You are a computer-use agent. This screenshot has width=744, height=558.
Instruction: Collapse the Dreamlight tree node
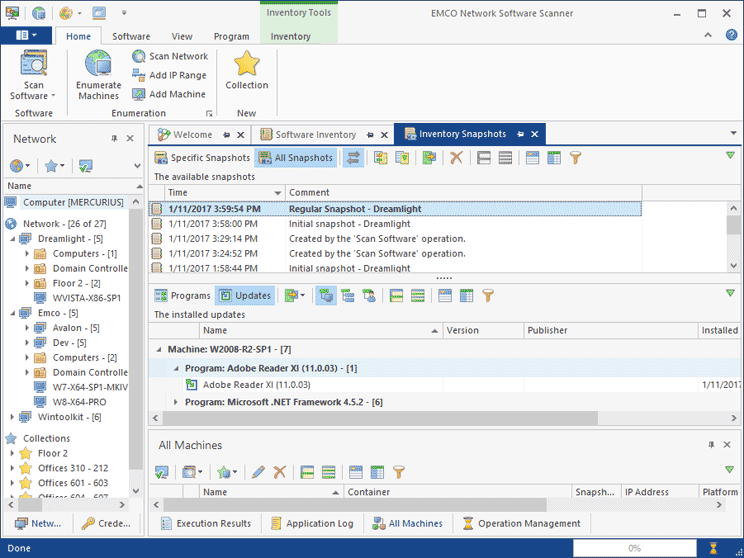(13, 239)
